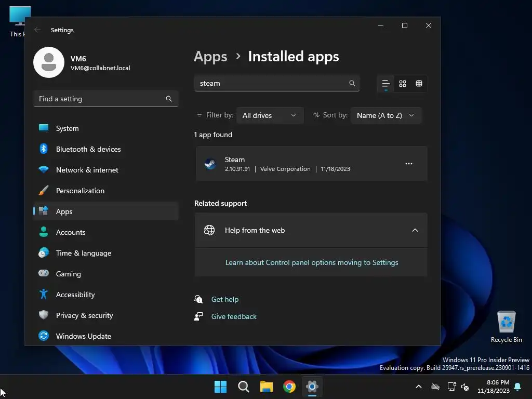Viewport: 532px width, 399px height.
Task: Open Learn about Control panel options link
Action: coord(312,262)
